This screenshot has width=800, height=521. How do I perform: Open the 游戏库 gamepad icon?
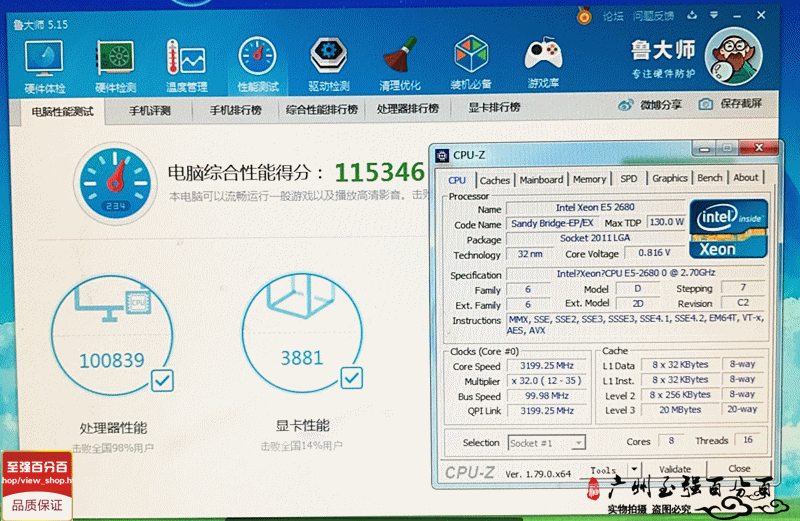pos(543,62)
